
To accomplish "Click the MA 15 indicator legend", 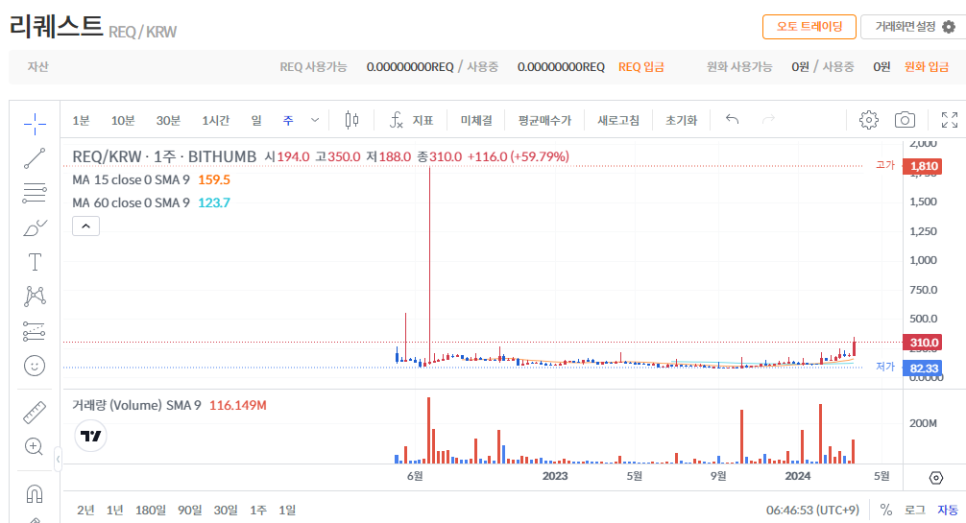I will point(151,180).
